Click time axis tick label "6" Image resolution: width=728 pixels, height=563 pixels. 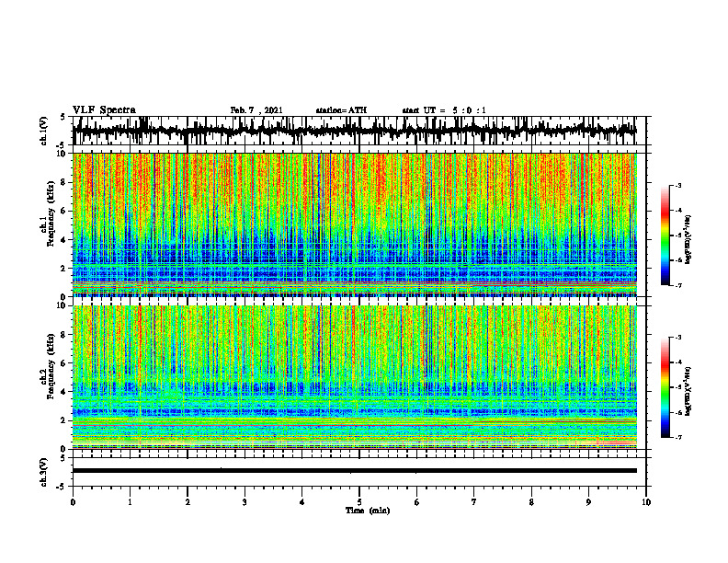click(x=417, y=502)
